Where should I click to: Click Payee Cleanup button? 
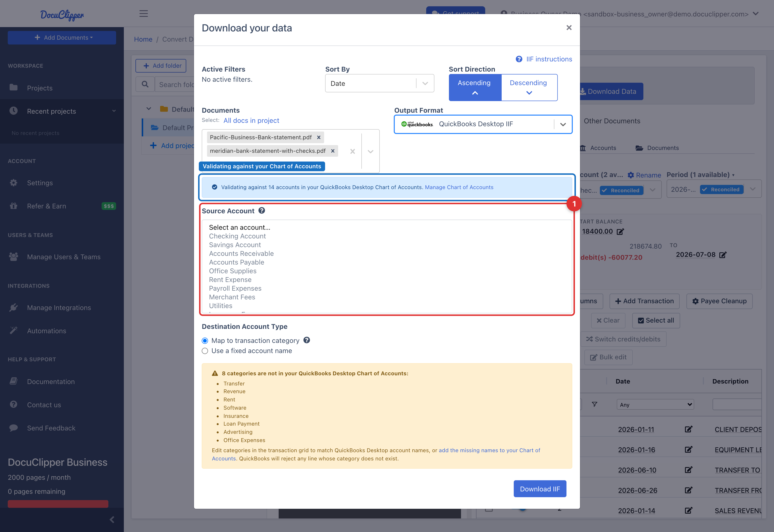719,301
